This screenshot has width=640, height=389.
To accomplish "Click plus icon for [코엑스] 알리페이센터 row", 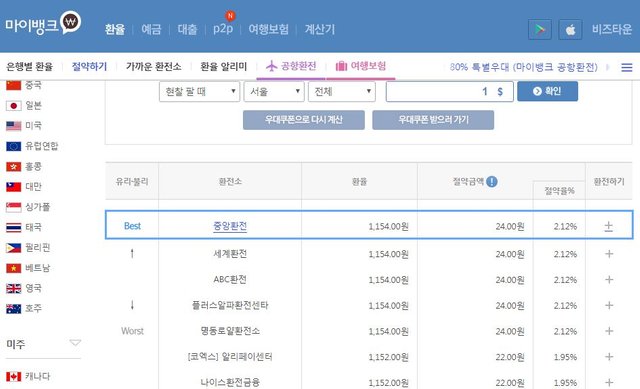I will tap(609, 357).
